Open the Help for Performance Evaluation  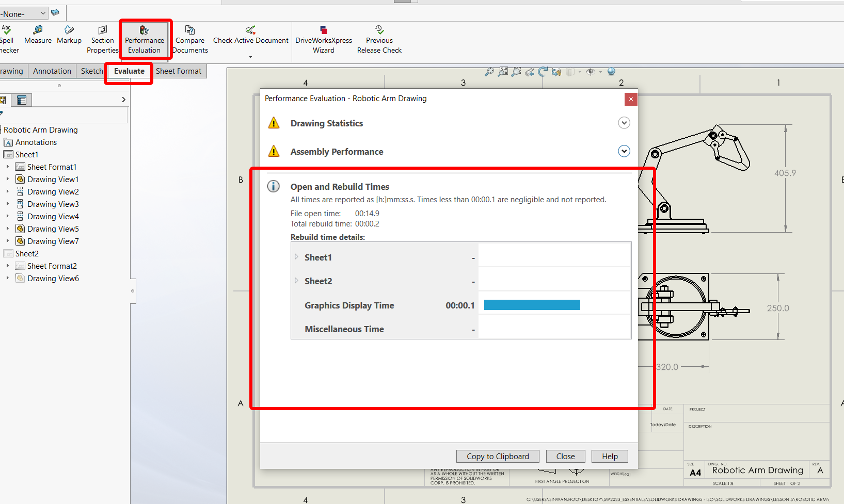pyautogui.click(x=609, y=456)
